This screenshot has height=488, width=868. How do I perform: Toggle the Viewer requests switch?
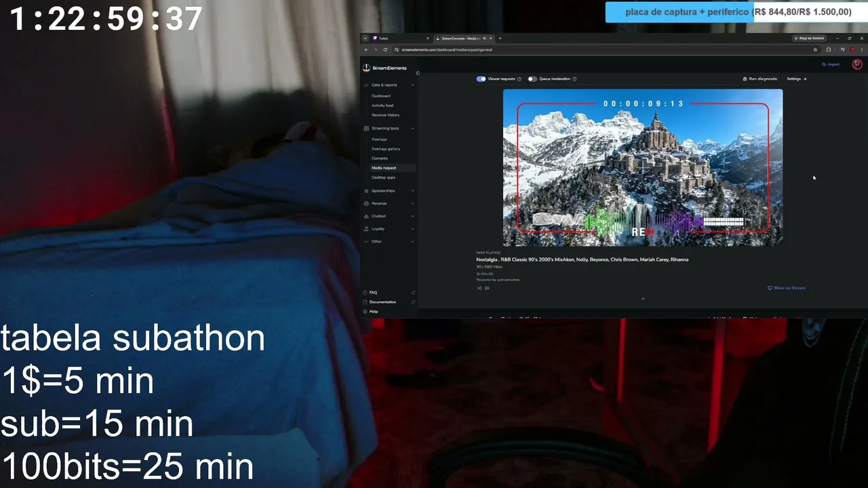coord(481,79)
